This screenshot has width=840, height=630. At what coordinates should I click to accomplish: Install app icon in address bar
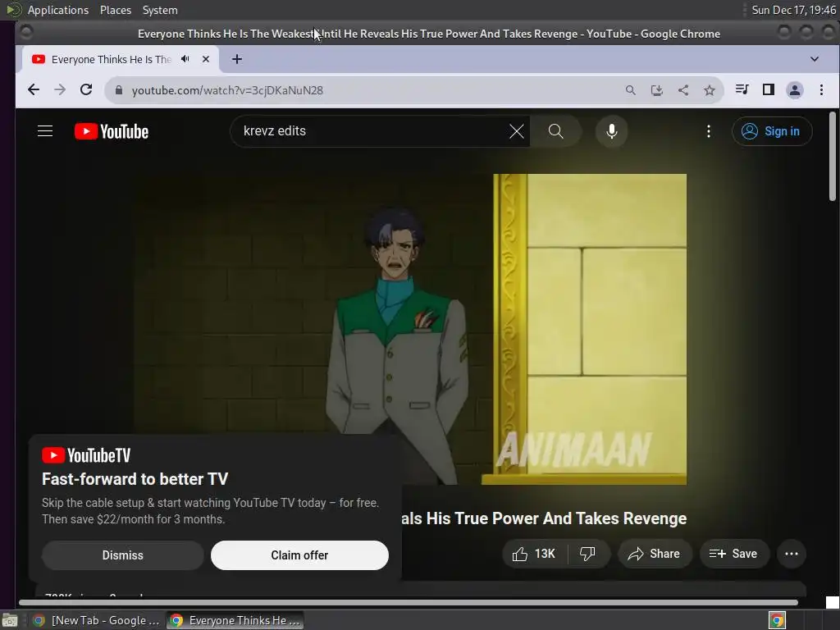pos(657,90)
